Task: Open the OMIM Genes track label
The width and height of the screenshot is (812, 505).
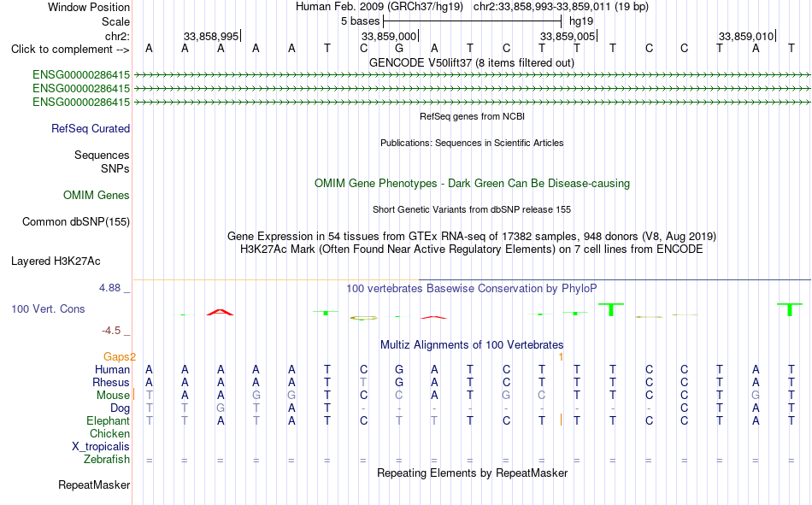Action: coord(97,196)
